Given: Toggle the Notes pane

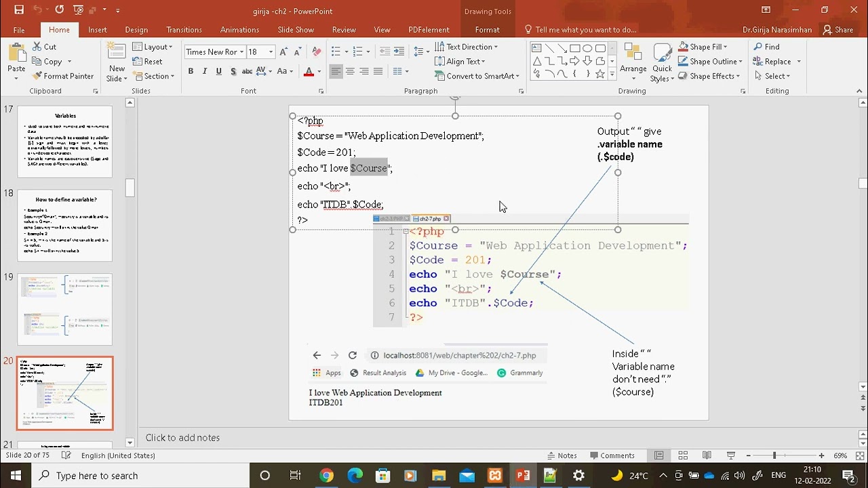Looking at the screenshot, I should pos(562,455).
